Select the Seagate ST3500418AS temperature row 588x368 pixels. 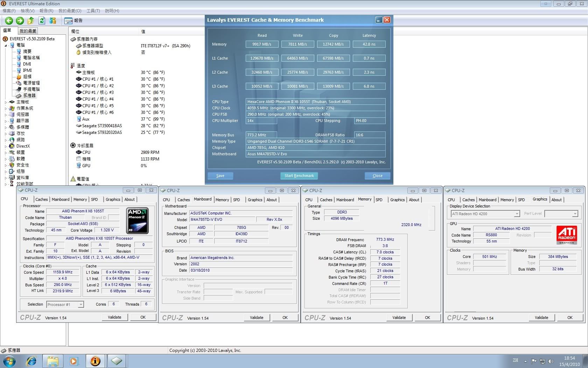coord(102,126)
